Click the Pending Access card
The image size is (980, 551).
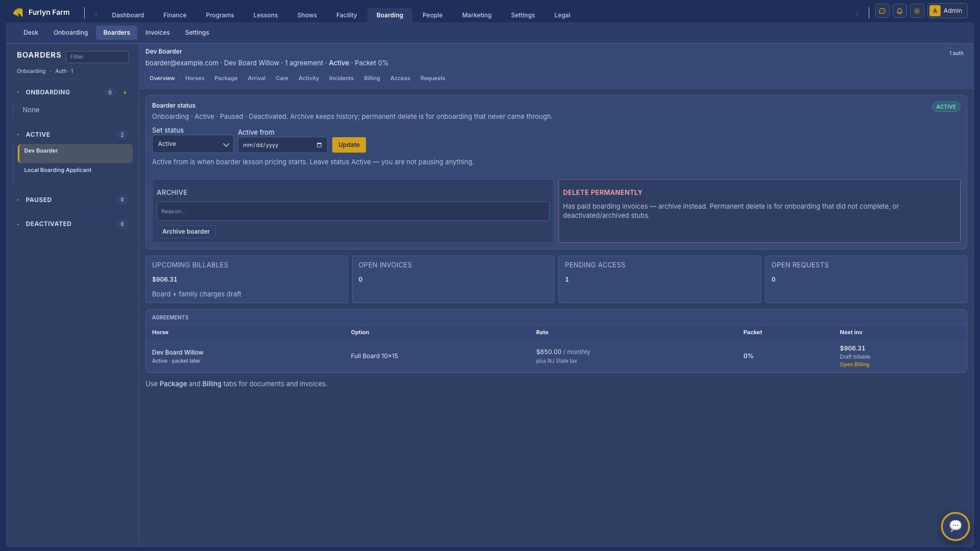click(x=659, y=279)
